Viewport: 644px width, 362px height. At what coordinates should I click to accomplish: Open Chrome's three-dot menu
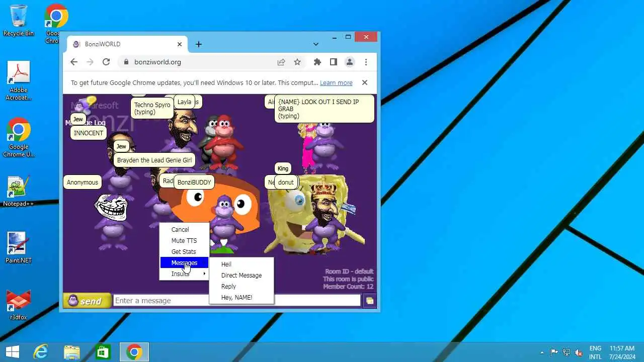[366, 62]
